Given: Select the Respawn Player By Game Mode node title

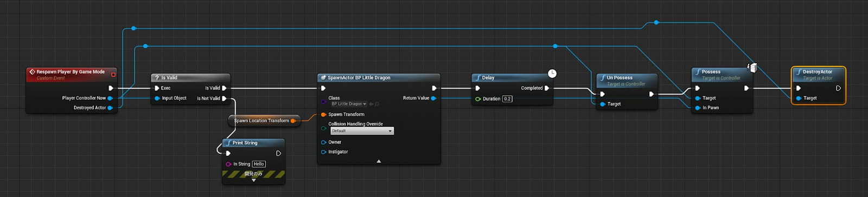Looking at the screenshot, I should [x=71, y=71].
